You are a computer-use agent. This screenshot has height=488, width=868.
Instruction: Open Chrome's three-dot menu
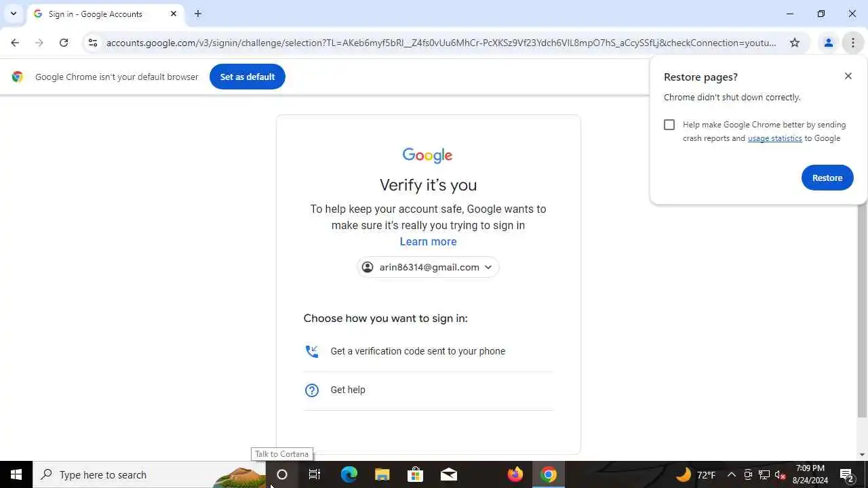pos(852,43)
